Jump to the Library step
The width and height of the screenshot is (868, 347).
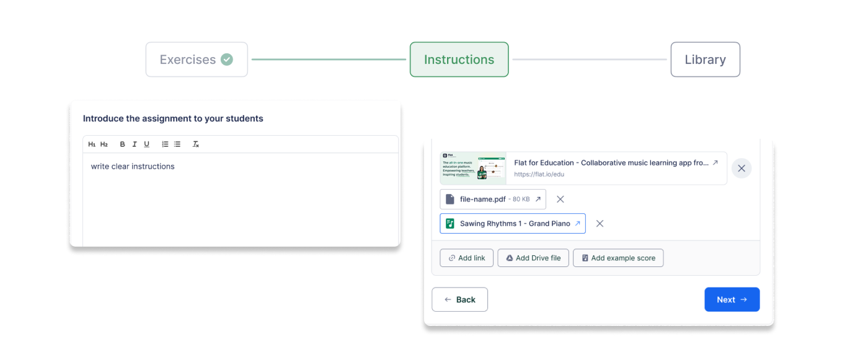[x=705, y=59]
